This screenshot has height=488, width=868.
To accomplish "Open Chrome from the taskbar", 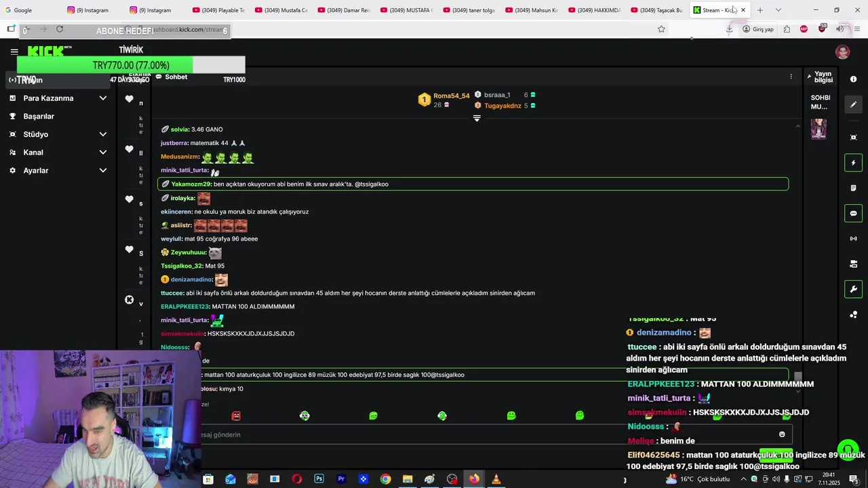I will click(x=385, y=479).
